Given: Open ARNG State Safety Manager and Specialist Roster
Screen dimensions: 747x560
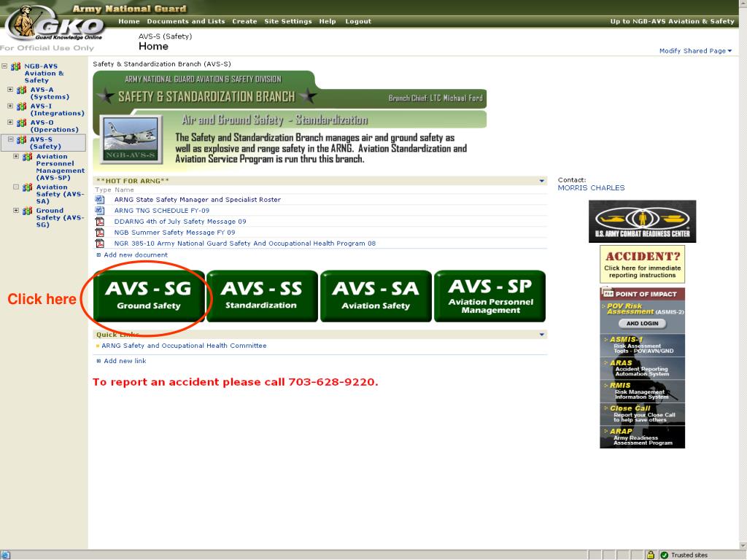Looking at the screenshot, I should (x=197, y=200).
